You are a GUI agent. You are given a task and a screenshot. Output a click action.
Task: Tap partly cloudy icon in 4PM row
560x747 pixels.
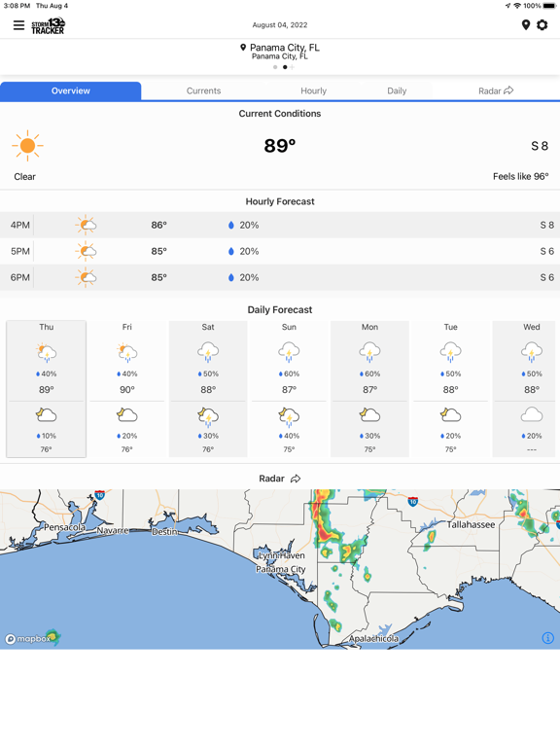(86, 225)
